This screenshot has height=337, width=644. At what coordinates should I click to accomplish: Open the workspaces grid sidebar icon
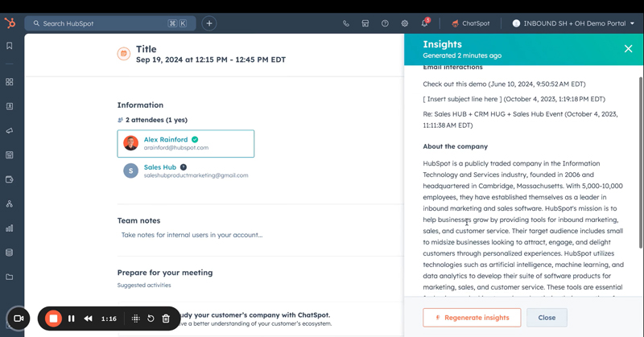[10, 82]
